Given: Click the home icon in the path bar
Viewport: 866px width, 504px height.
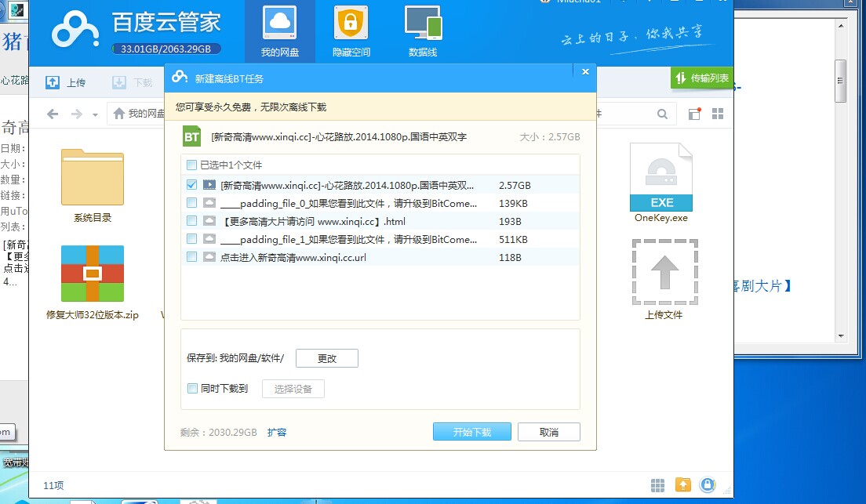Looking at the screenshot, I should (x=118, y=114).
